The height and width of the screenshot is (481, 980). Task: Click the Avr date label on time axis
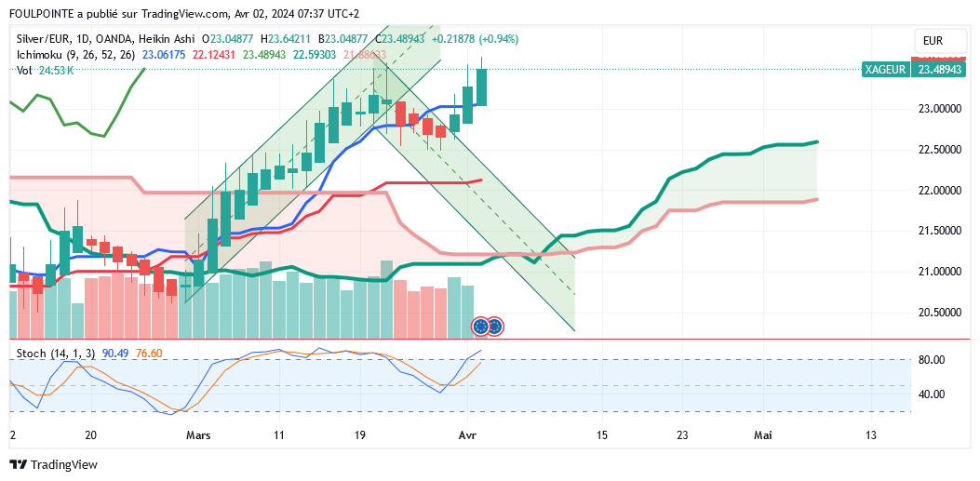(467, 435)
